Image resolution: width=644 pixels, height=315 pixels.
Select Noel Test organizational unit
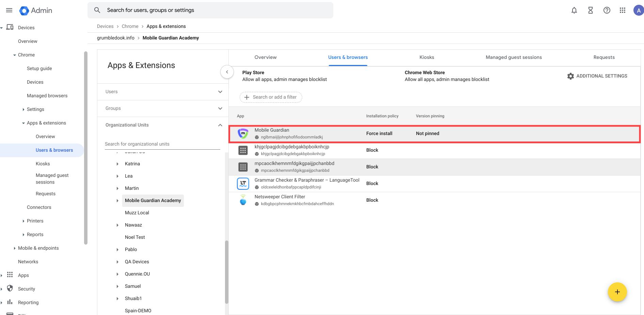[x=135, y=237]
